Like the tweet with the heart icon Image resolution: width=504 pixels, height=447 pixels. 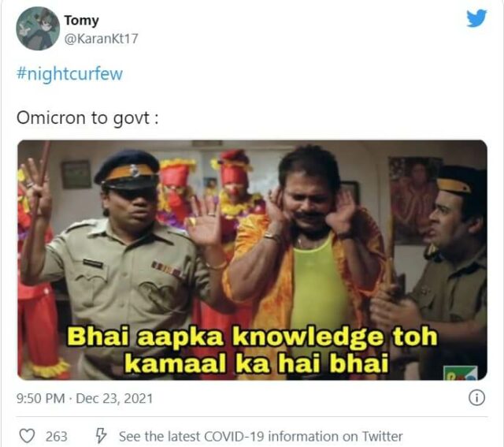(27, 436)
